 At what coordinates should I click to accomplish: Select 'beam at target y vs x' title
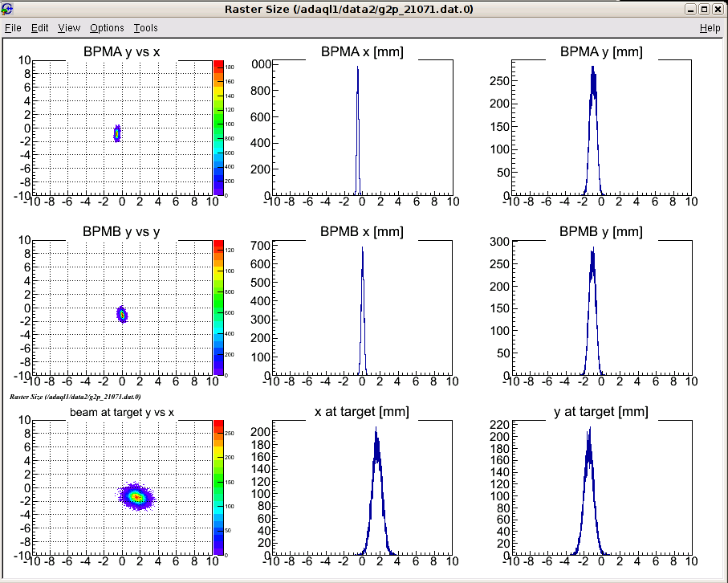[x=122, y=412]
